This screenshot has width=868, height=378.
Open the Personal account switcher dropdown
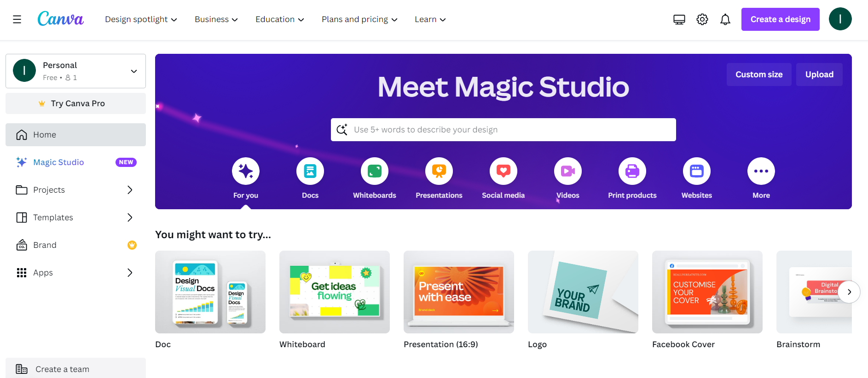75,71
